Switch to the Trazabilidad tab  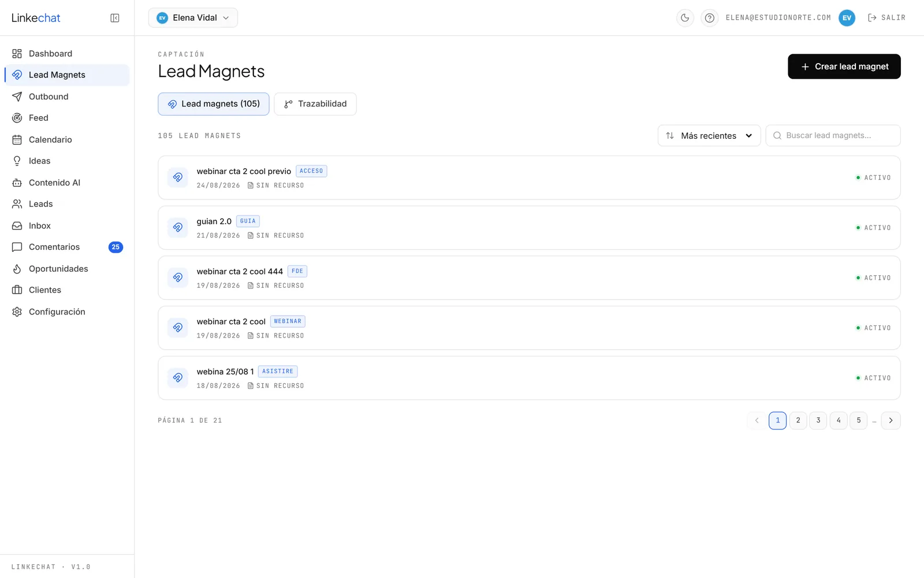tap(315, 104)
